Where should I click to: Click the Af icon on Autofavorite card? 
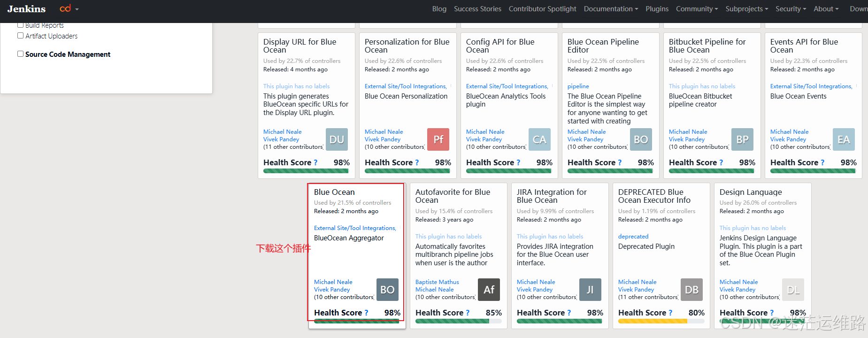[489, 290]
